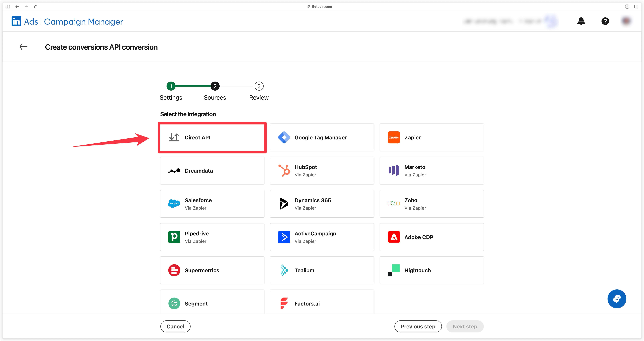The width and height of the screenshot is (644, 341).
Task: Click the Supermetrics red logo
Action: coord(174,270)
